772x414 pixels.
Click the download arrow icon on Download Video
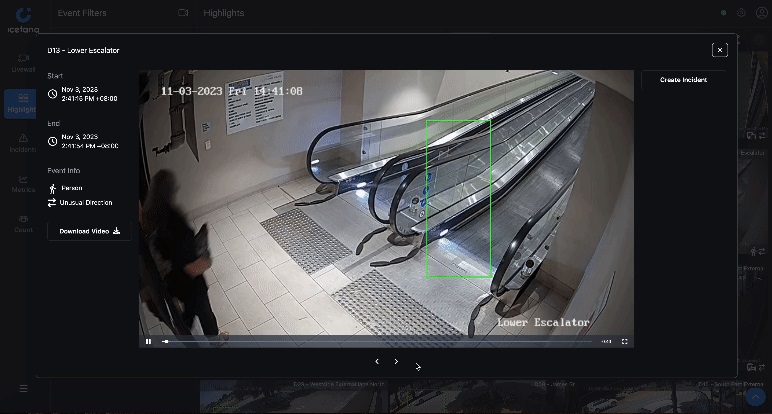(116, 231)
